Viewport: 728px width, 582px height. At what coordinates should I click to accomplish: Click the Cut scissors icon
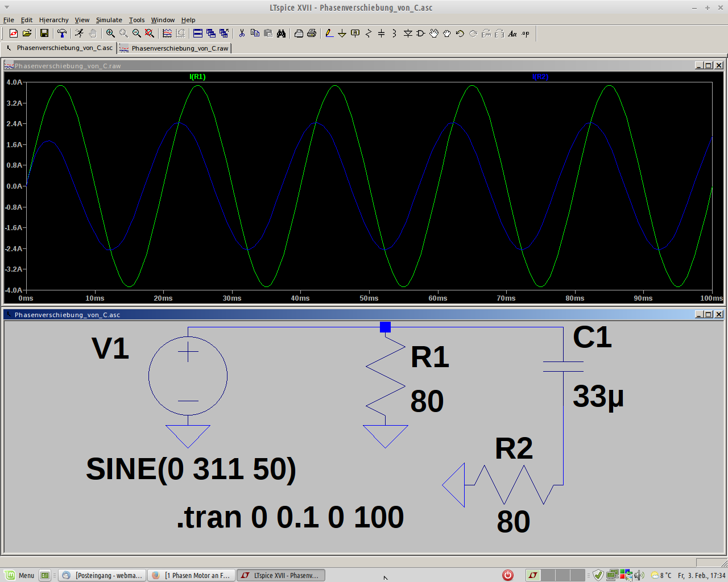242,34
